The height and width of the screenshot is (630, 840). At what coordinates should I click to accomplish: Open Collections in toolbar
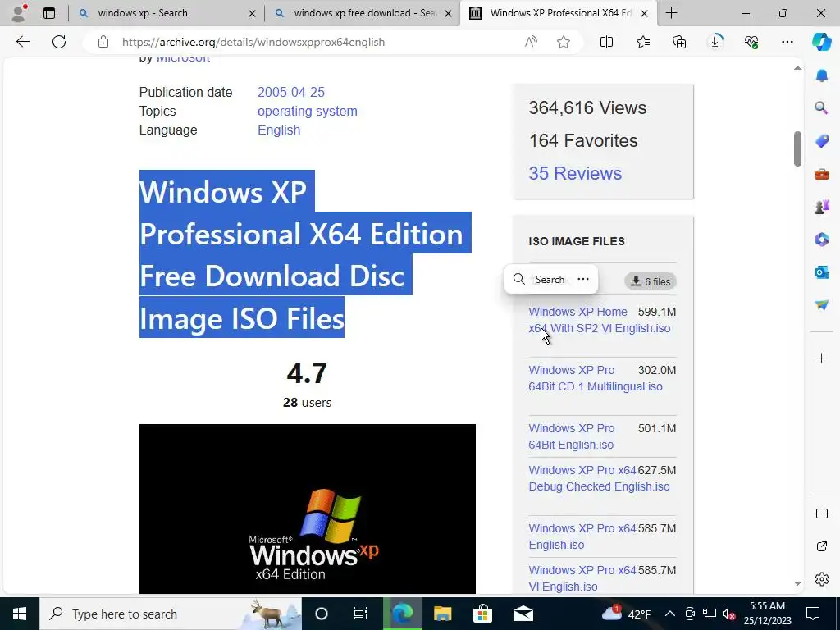tap(679, 42)
